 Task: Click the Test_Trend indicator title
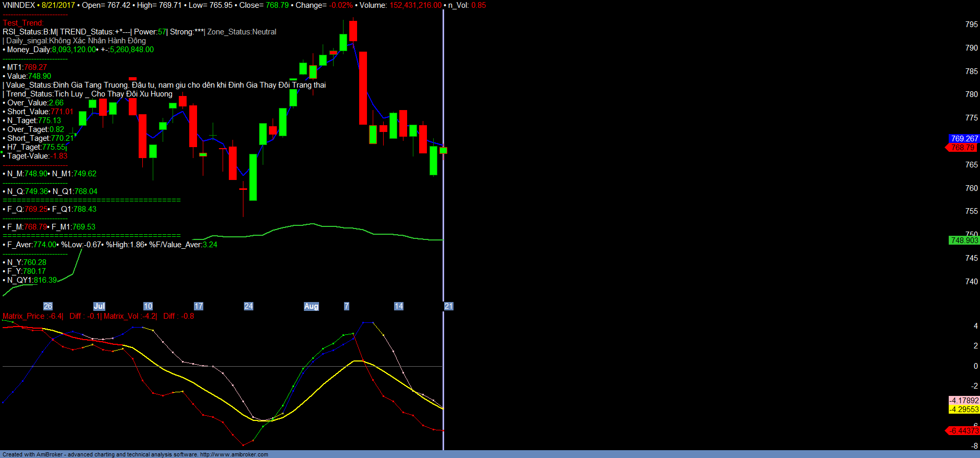pos(23,23)
